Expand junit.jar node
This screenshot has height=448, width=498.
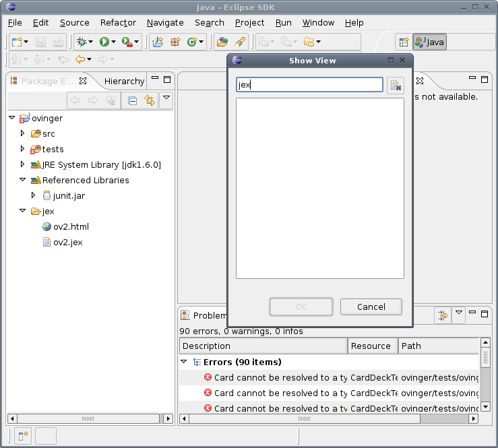[33, 195]
